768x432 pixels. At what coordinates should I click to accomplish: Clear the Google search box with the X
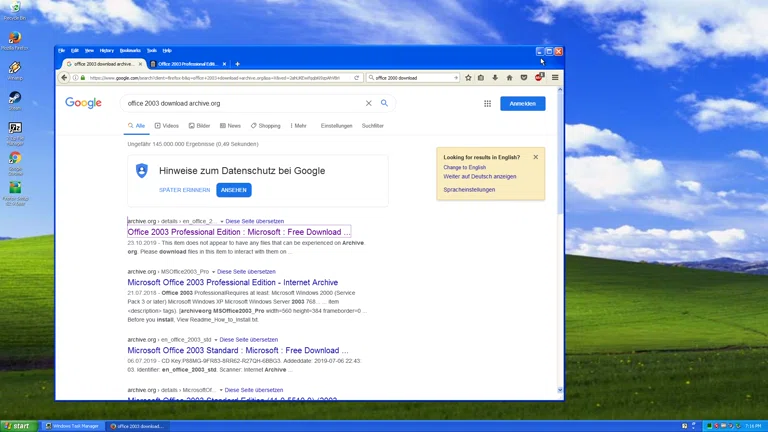coord(368,103)
